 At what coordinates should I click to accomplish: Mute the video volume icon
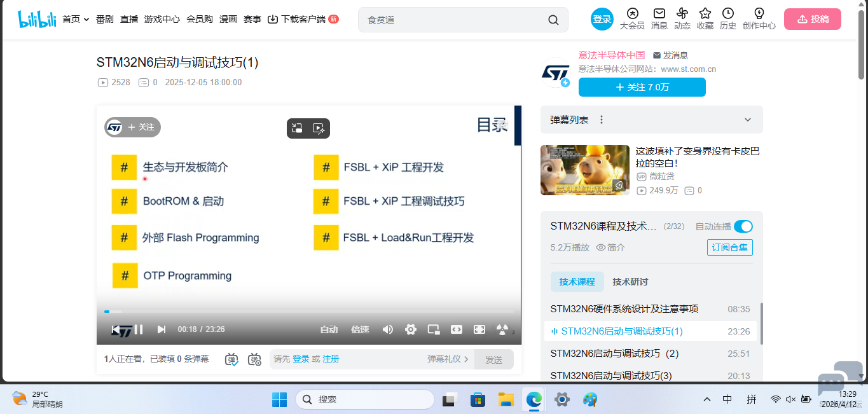click(387, 329)
